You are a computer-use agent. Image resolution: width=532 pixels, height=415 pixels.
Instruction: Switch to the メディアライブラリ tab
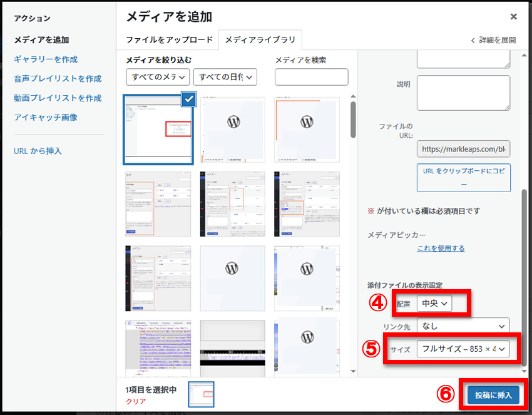[260, 39]
